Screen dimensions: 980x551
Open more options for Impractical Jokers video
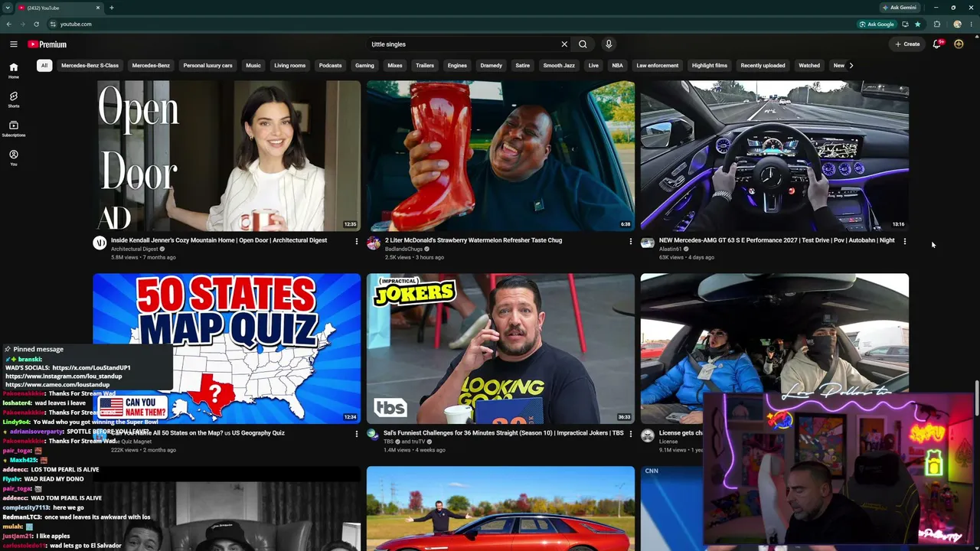(630, 434)
